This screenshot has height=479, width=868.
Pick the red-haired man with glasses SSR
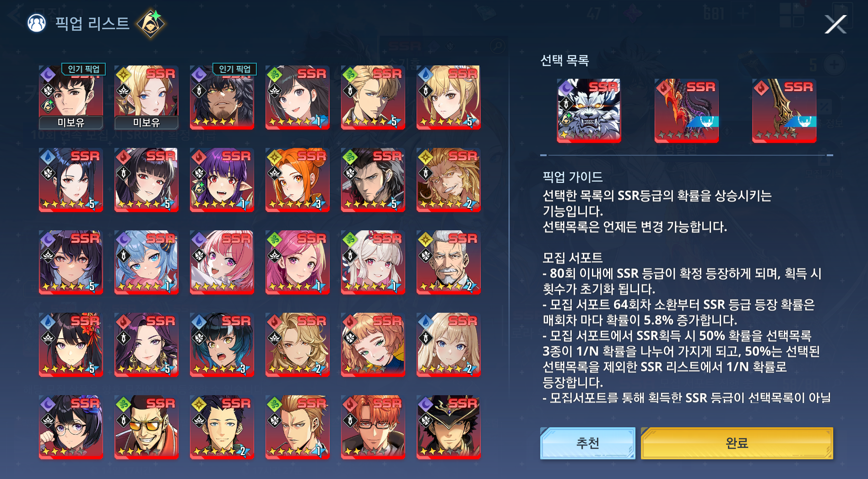[x=373, y=427]
